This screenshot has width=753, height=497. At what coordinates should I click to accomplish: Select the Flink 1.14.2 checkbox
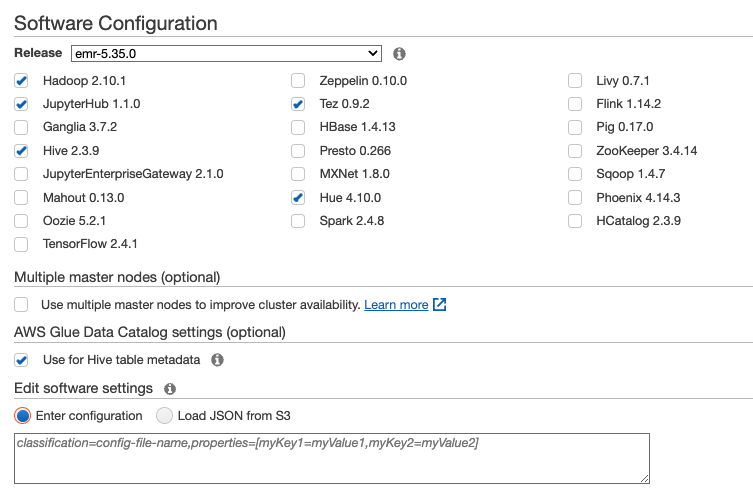click(x=575, y=104)
